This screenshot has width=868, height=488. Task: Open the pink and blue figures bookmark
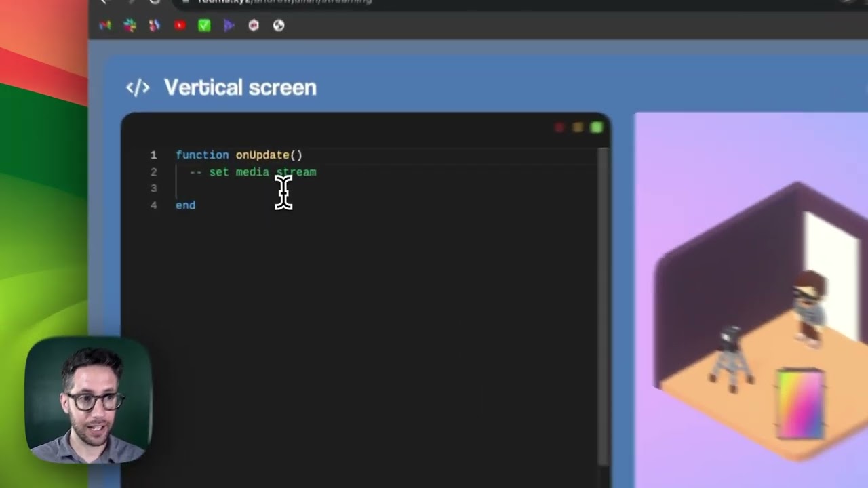pos(155,26)
